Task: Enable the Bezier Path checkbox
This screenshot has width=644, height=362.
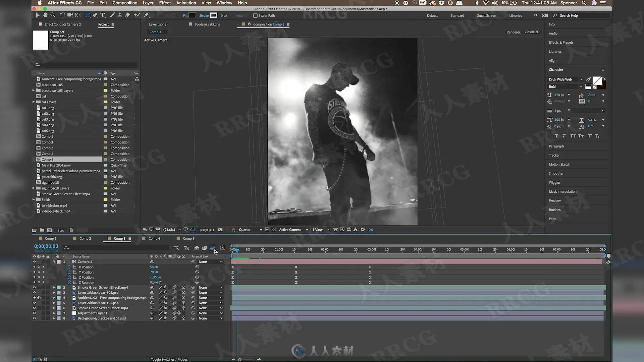Action: tap(255, 15)
